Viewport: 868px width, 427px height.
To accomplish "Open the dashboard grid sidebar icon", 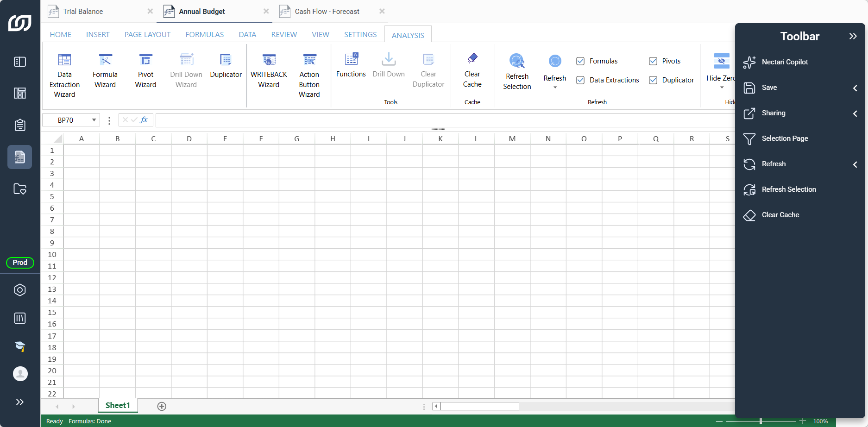I will 20,93.
